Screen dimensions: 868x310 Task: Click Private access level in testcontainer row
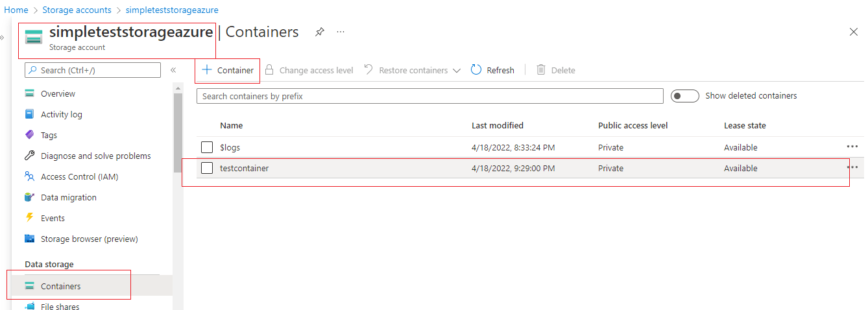pos(610,168)
